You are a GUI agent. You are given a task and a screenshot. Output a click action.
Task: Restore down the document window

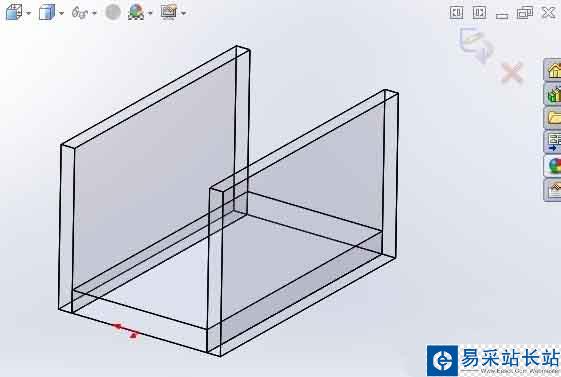coord(525,13)
